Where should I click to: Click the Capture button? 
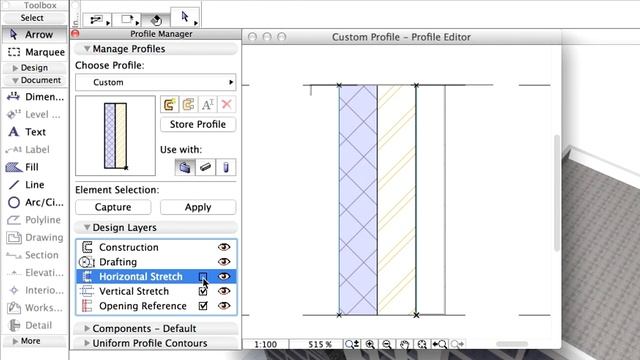[113, 207]
